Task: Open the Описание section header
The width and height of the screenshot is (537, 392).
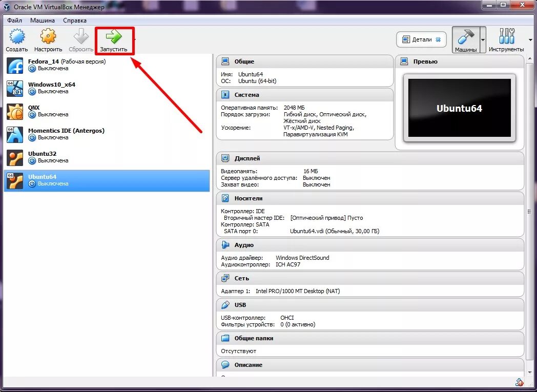Action: pos(370,365)
